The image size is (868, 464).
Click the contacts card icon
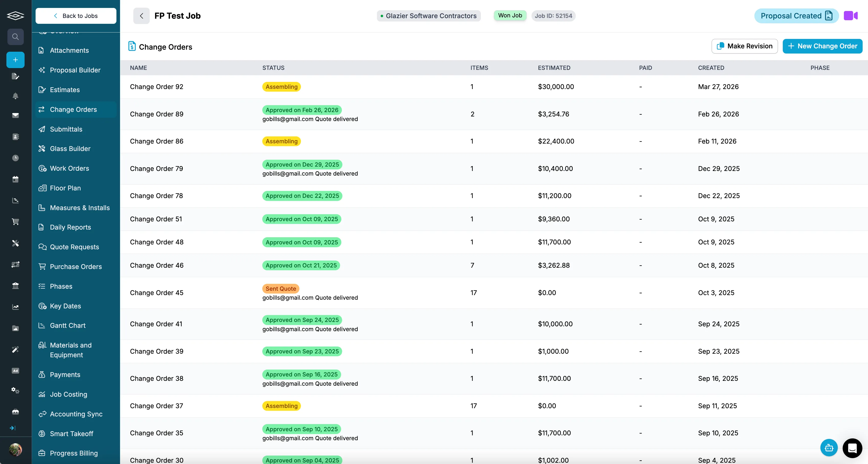point(16,136)
